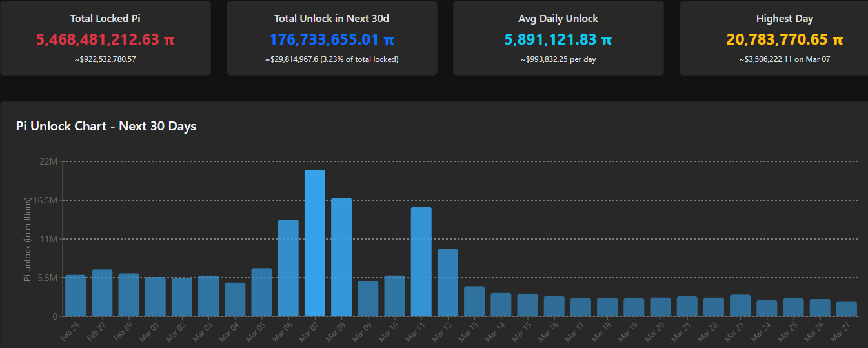The width and height of the screenshot is (868, 348).
Task: Click the Feb 27 unlock bar
Action: coord(102,293)
